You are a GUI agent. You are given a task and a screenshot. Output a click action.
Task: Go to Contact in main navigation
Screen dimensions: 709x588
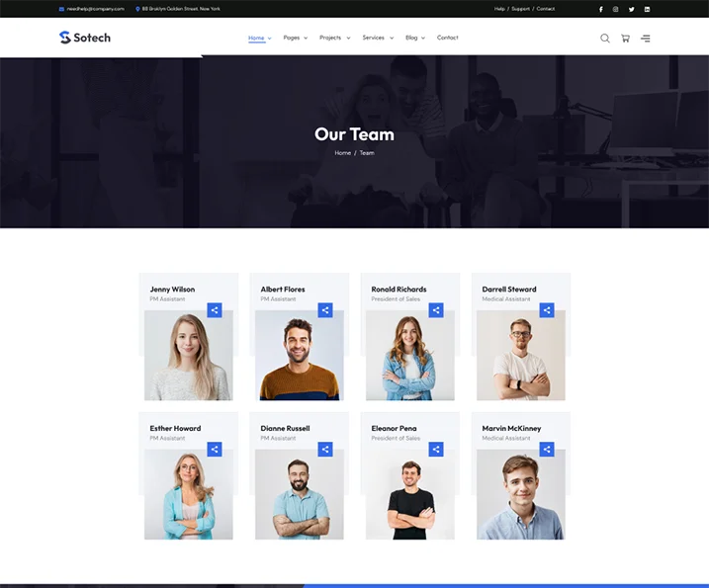[447, 38]
